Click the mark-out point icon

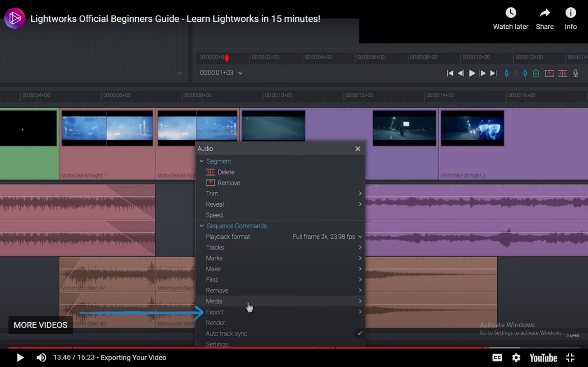pos(525,73)
